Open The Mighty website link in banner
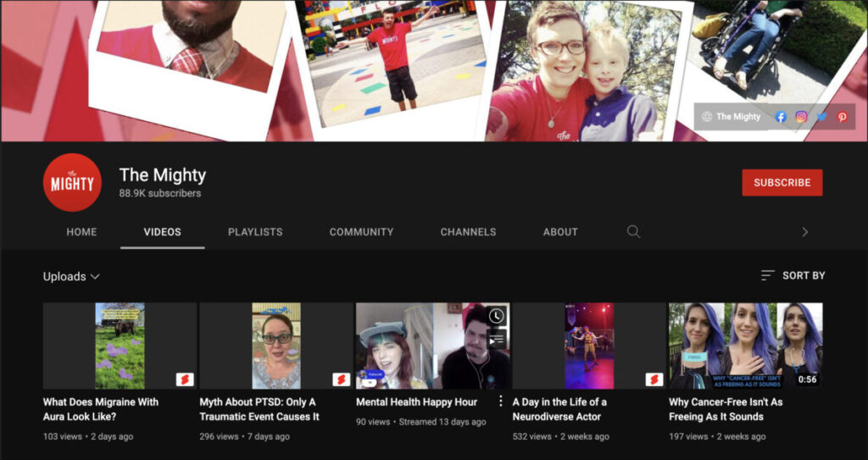The width and height of the screenshot is (868, 460). [x=738, y=117]
